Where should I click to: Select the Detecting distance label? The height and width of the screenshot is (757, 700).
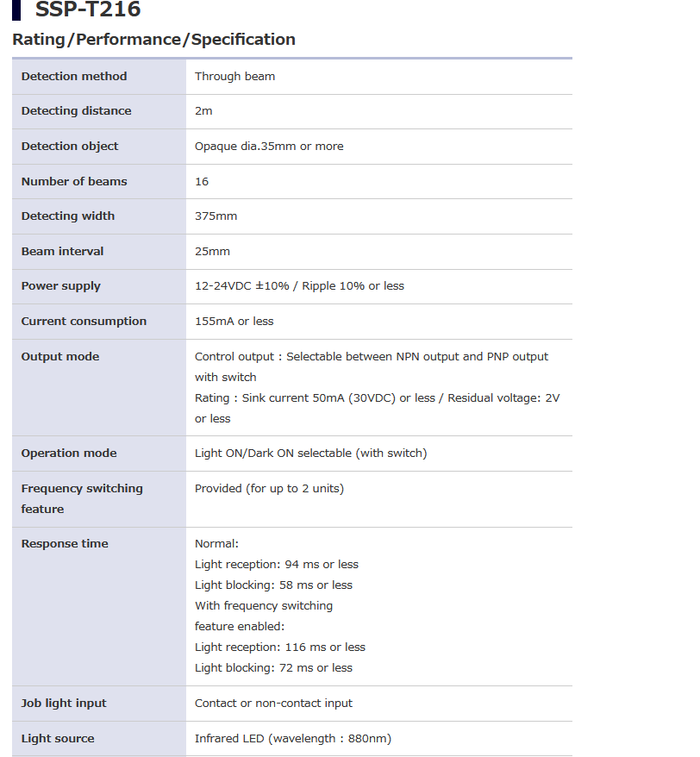76,111
